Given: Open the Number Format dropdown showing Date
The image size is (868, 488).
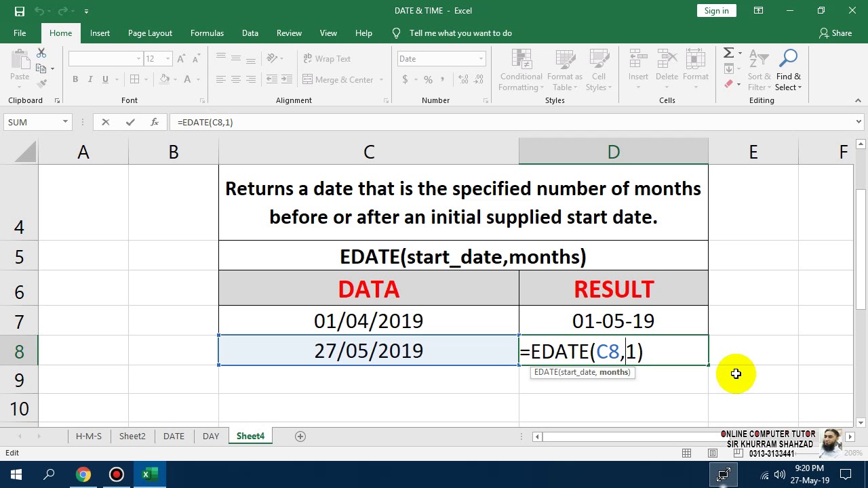Looking at the screenshot, I should [x=481, y=59].
